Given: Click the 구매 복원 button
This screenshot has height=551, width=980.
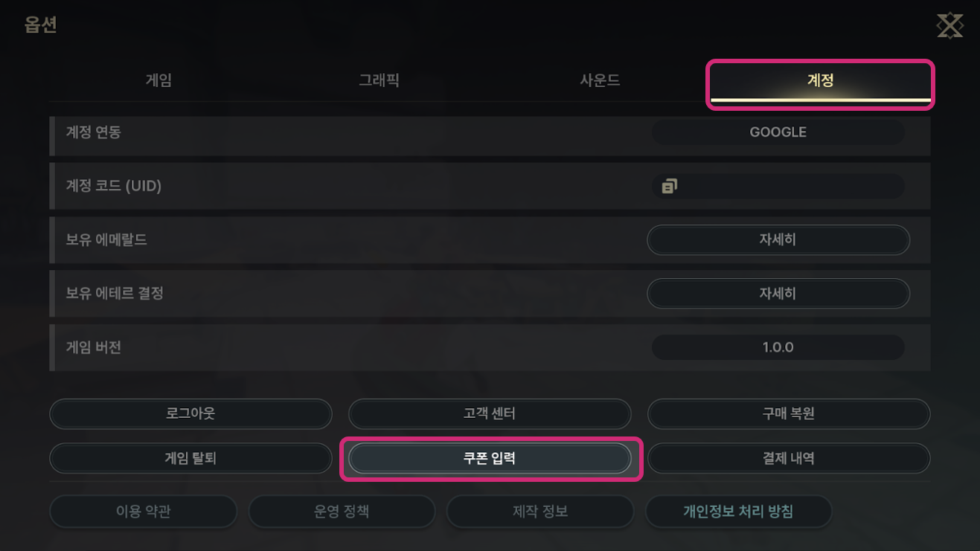Looking at the screenshot, I should pyautogui.click(x=788, y=414).
